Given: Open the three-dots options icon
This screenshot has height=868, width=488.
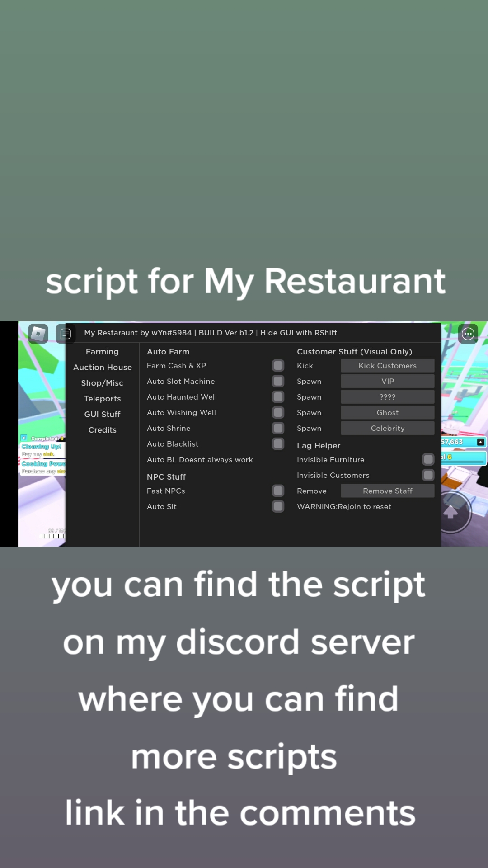Looking at the screenshot, I should click(x=468, y=334).
